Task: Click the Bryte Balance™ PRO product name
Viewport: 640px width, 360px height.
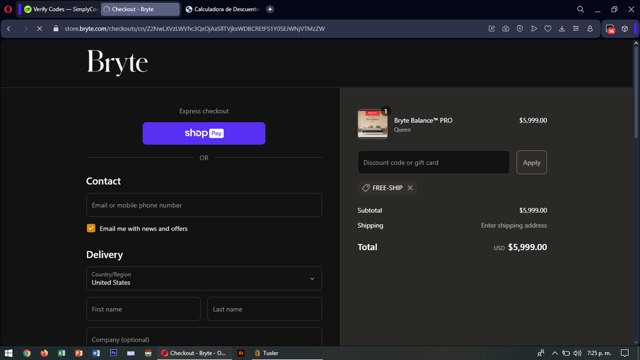Action: click(x=423, y=120)
